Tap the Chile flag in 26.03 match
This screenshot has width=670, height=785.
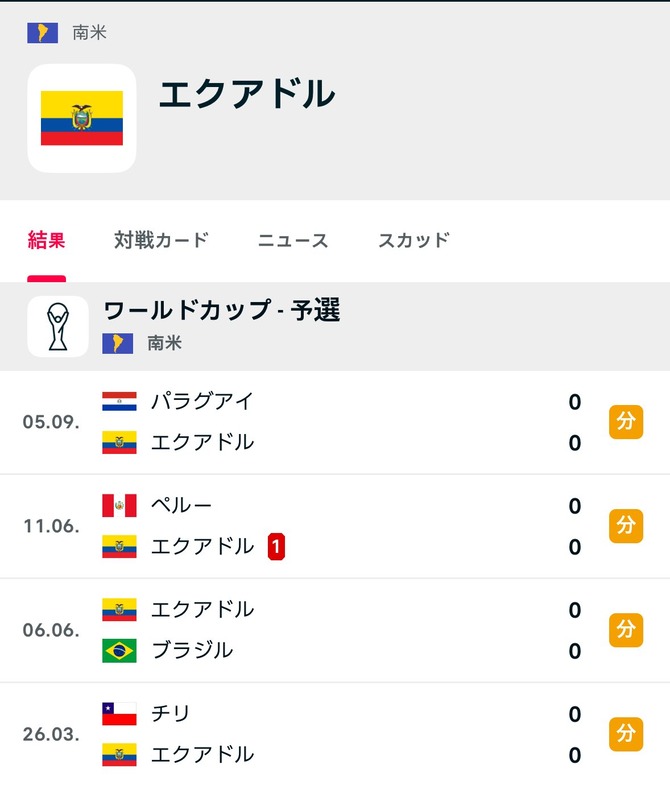point(119,713)
